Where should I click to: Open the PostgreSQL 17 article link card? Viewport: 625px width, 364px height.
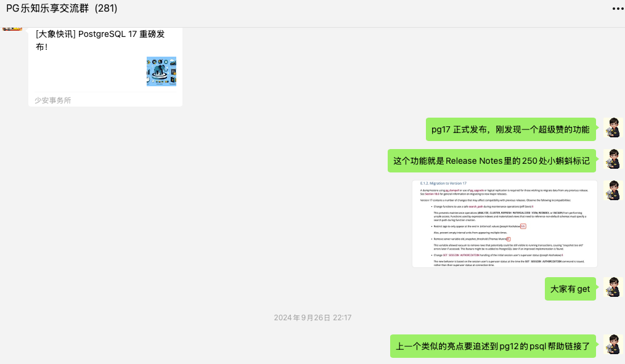coord(105,67)
